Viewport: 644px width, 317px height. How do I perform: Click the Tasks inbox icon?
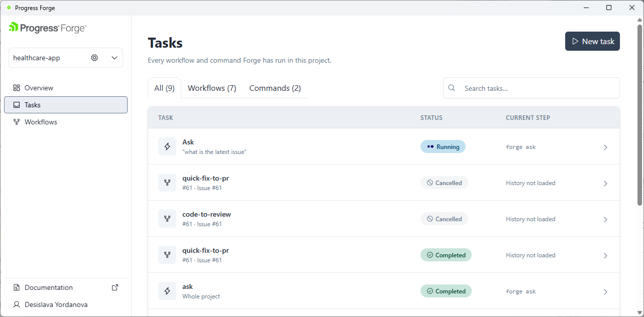point(17,105)
